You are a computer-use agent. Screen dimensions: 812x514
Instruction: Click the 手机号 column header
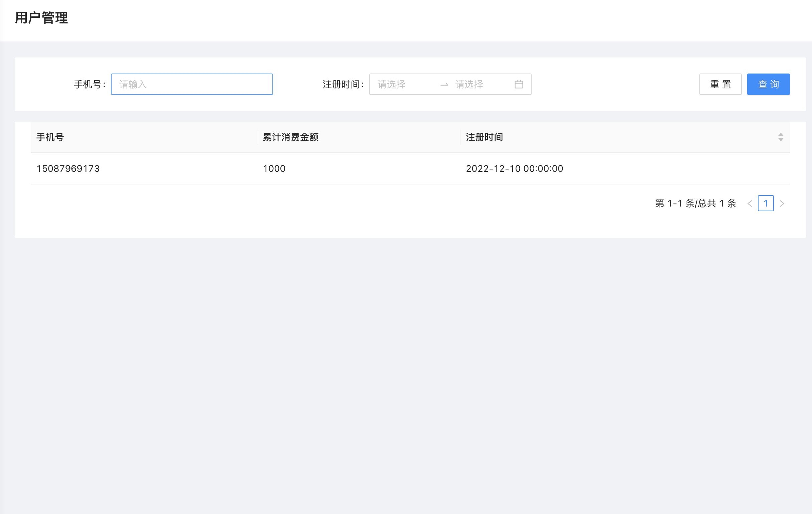(144, 137)
